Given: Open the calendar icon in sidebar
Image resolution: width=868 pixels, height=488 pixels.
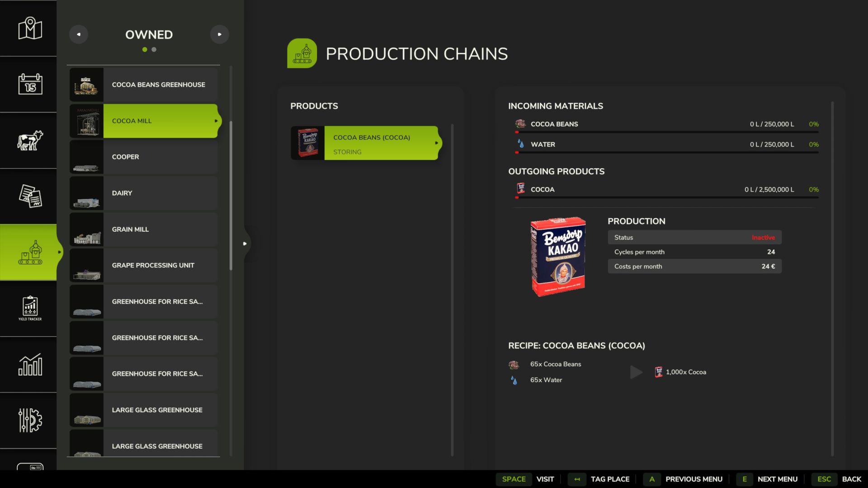Looking at the screenshot, I should pyautogui.click(x=30, y=84).
